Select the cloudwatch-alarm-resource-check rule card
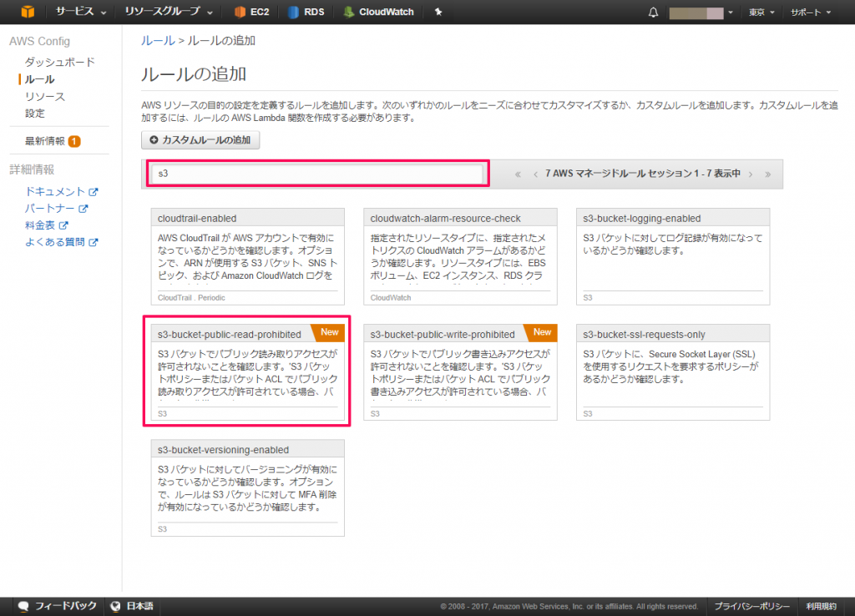Screen dimensions: 855x616 point(460,256)
